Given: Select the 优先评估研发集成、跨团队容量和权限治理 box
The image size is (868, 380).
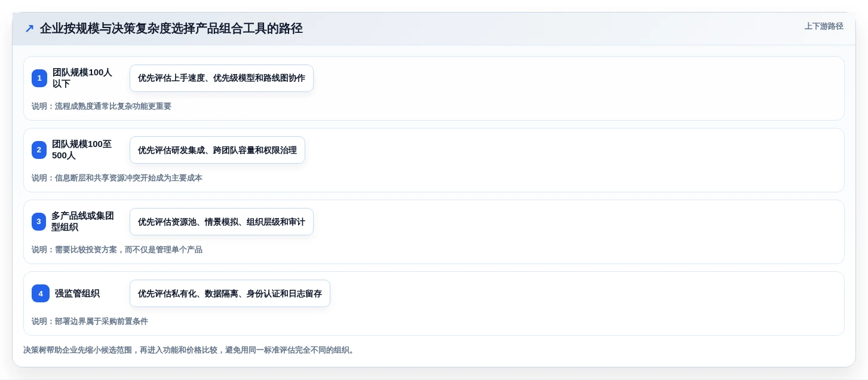Looking at the screenshot, I should [x=217, y=150].
